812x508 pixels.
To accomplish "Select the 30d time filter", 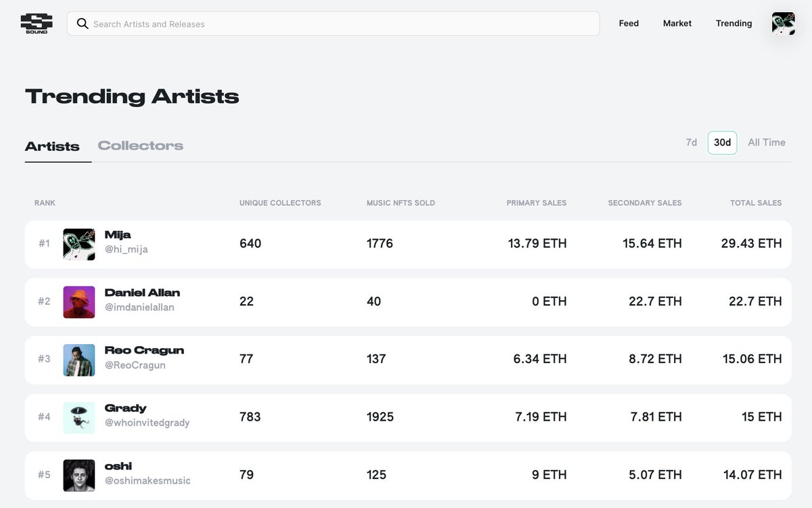I will [722, 142].
